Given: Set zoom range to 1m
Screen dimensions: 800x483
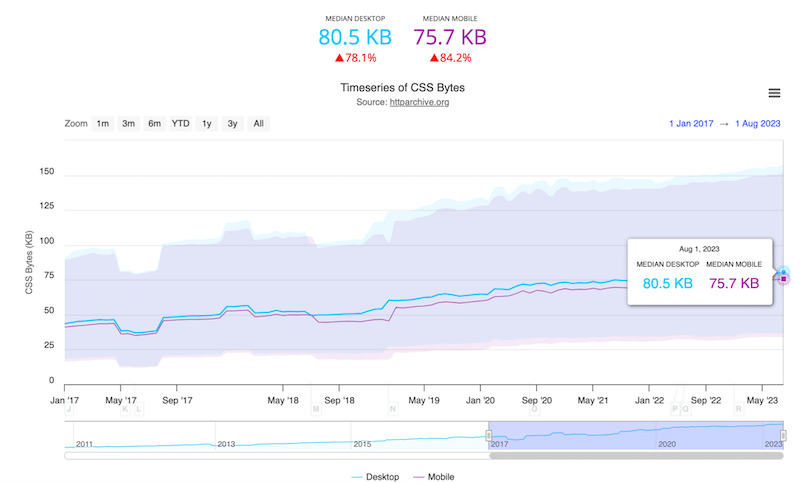Looking at the screenshot, I should (x=103, y=124).
